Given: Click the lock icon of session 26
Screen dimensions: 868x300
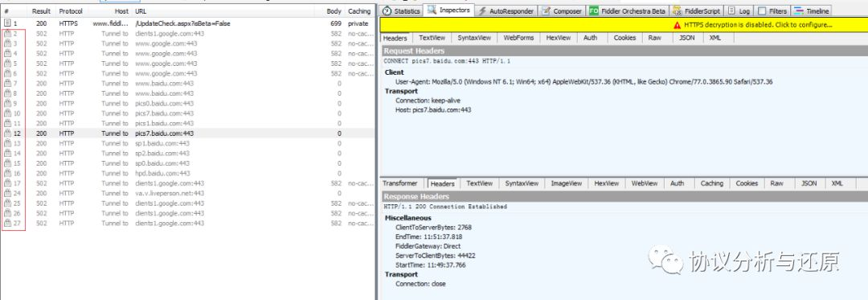Looking at the screenshot, I should point(7,212).
